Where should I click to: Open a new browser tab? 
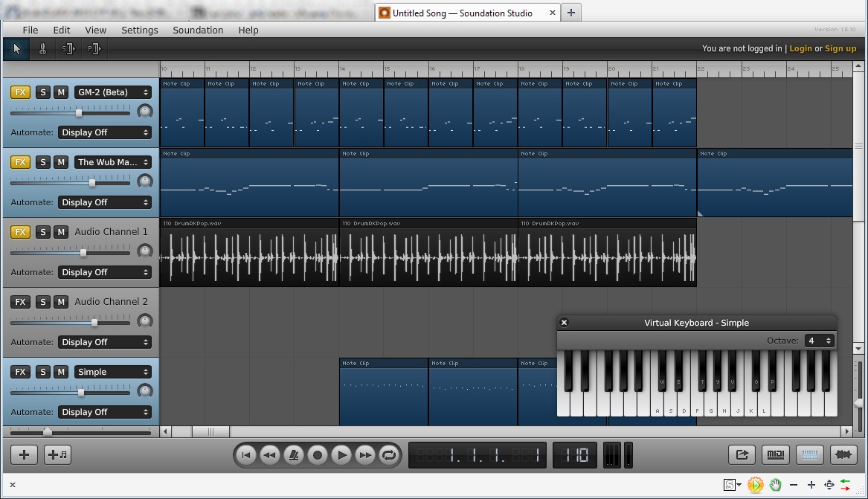pos(571,13)
